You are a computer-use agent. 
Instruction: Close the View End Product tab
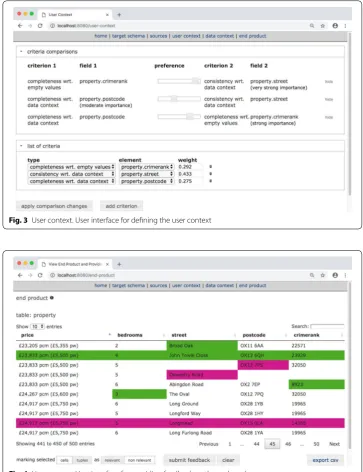[x=107, y=264]
